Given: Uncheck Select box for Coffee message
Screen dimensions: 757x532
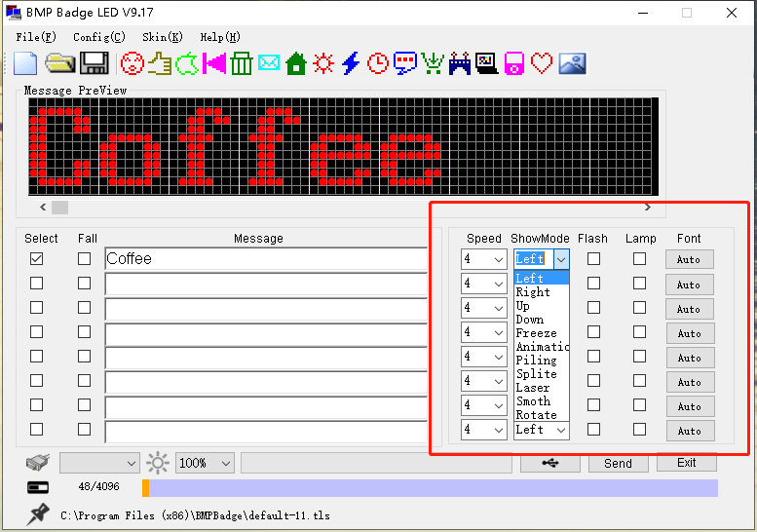Looking at the screenshot, I should [x=36, y=259].
